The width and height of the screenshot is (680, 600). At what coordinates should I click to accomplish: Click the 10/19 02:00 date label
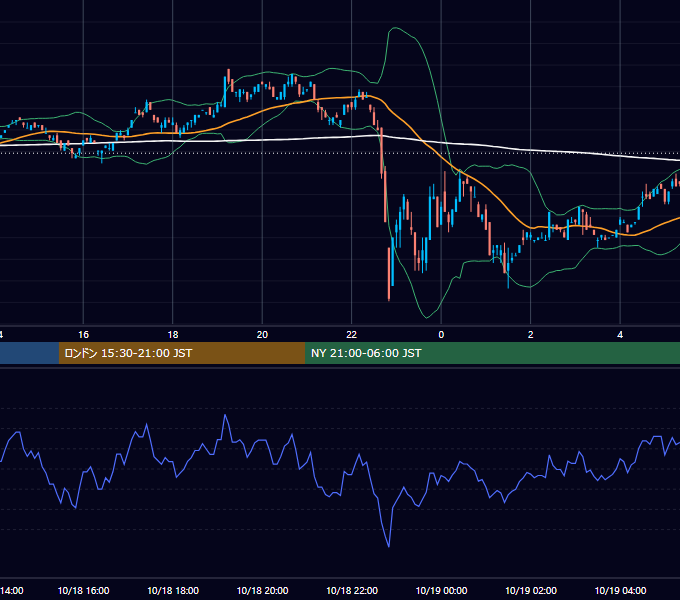pos(531,590)
